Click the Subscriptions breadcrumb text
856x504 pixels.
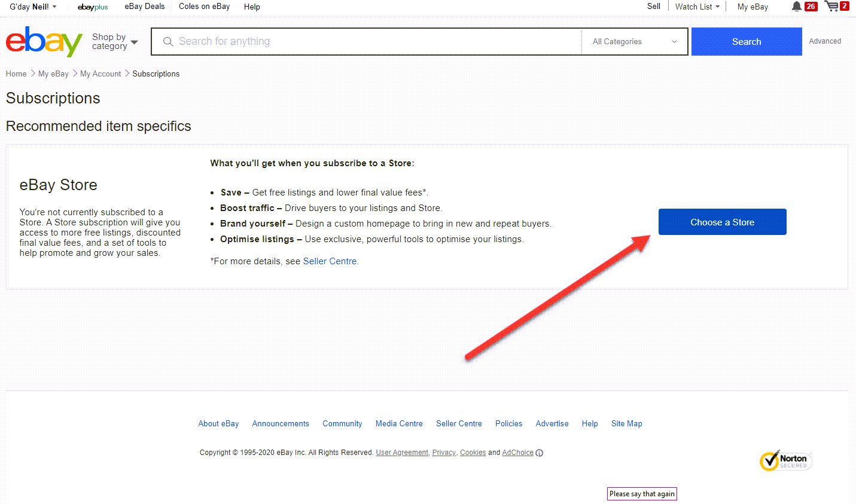(x=156, y=74)
